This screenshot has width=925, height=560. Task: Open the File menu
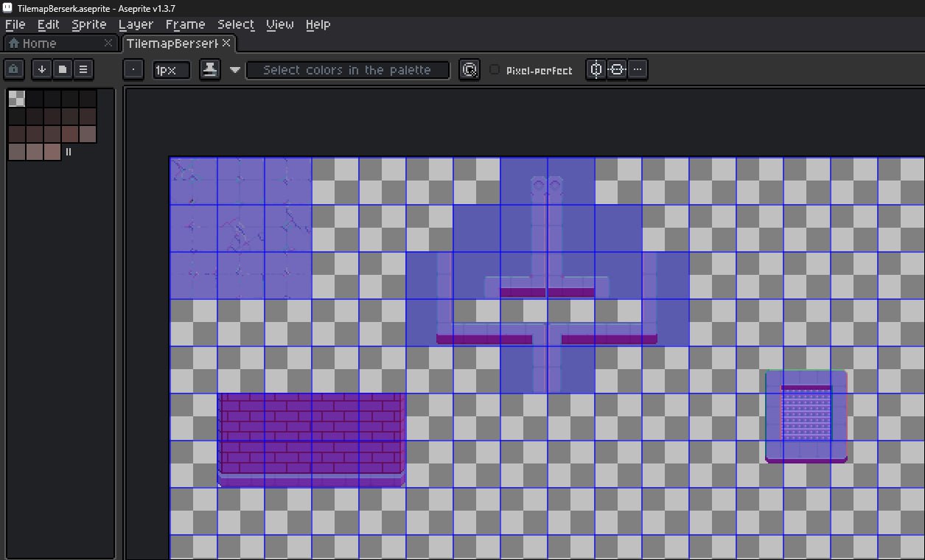pos(15,24)
